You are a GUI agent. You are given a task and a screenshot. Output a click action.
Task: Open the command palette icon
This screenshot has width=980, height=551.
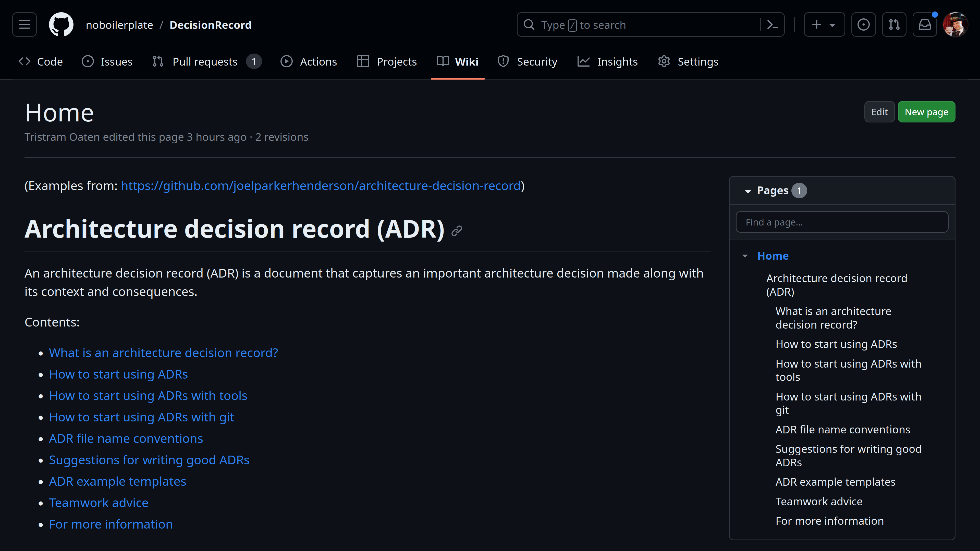click(772, 25)
